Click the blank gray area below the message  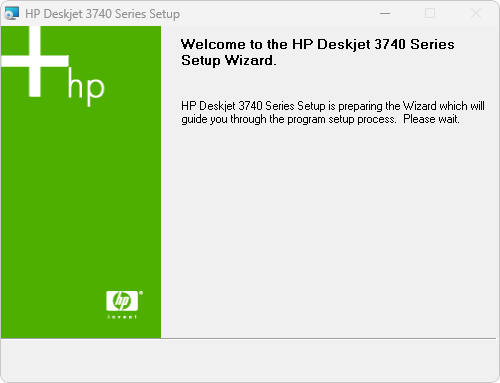pyautogui.click(x=328, y=230)
